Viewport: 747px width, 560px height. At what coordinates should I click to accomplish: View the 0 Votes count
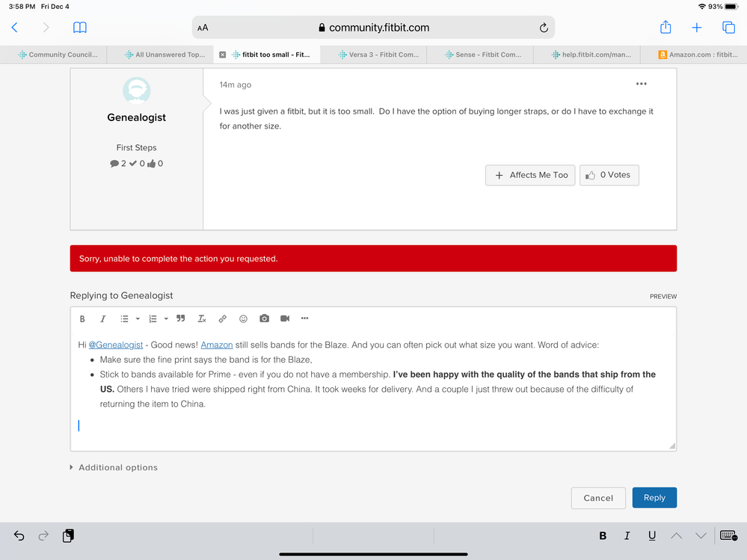tap(615, 175)
